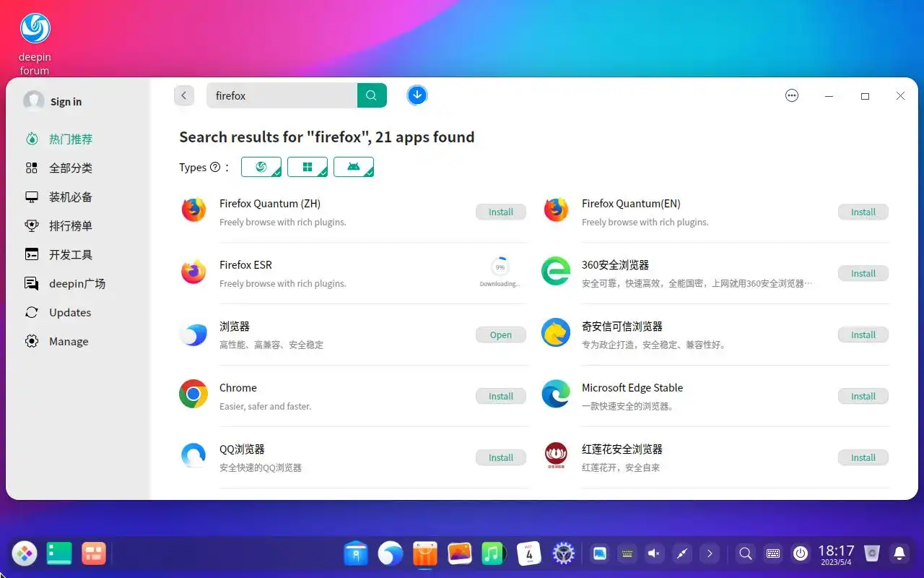Click the Firefox Quantum (ZH) app icon
Screen dimensions: 924x578
(193, 210)
